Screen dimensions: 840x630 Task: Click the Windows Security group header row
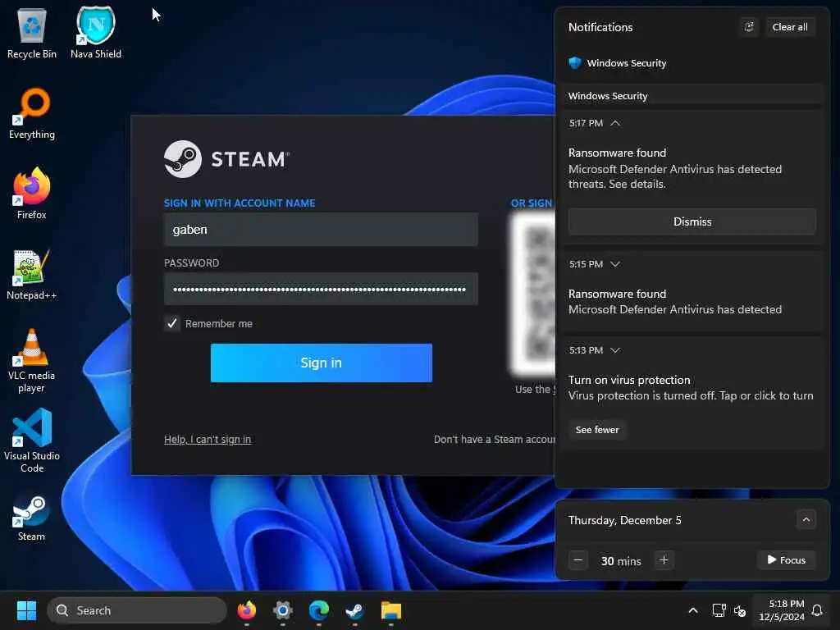click(691, 96)
